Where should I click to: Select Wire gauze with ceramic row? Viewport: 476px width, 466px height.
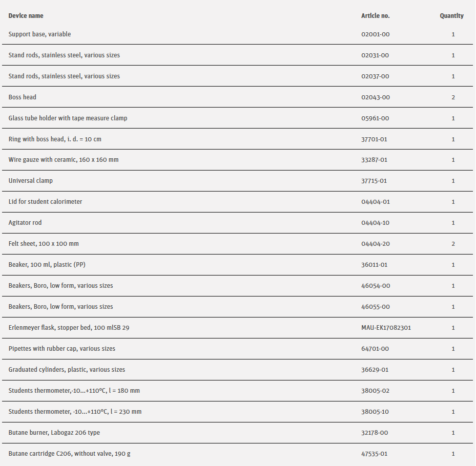click(x=63, y=160)
